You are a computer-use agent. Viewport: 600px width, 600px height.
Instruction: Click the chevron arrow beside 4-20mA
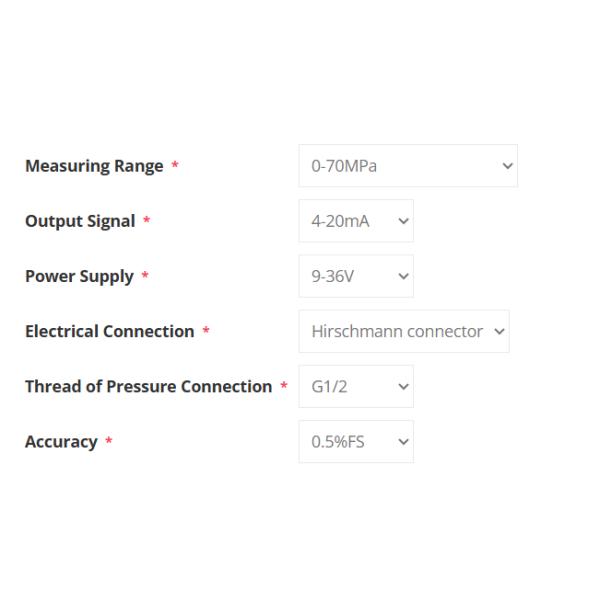tap(404, 221)
